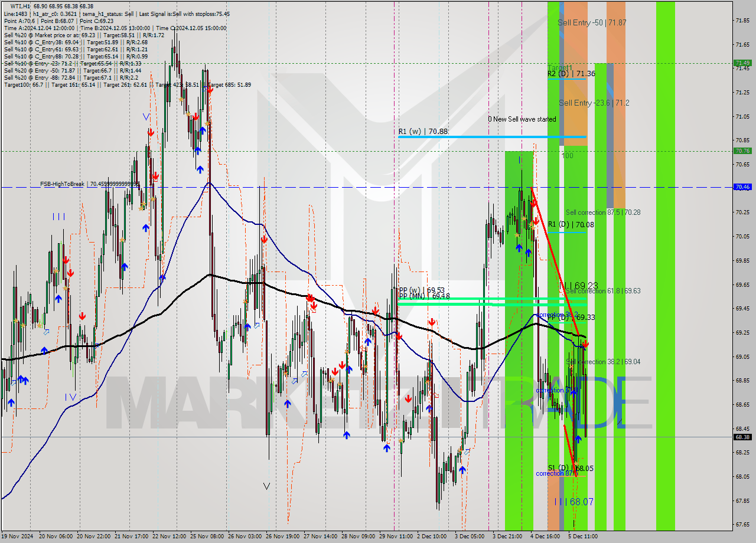The height and width of the screenshot is (543, 756).
Task: Select the green 71.49 price tag
Action: coord(742,63)
